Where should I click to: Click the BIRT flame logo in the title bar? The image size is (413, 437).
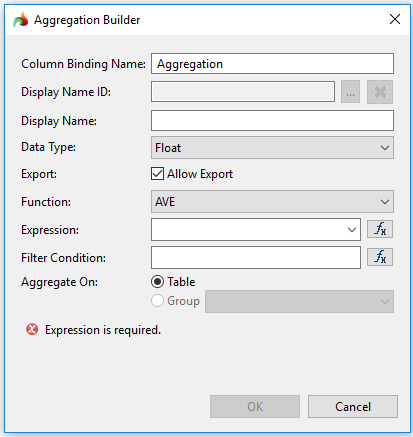(21, 20)
